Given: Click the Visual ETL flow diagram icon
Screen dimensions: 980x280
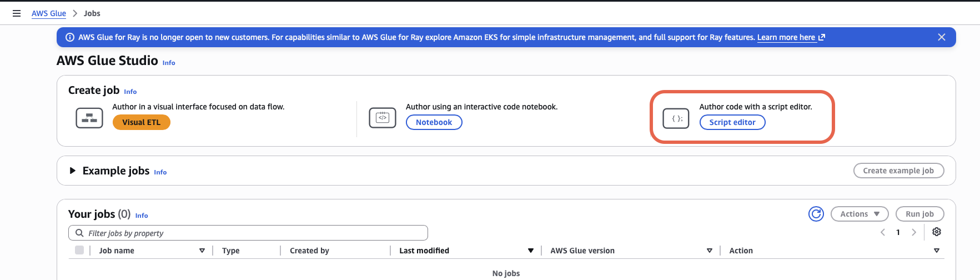Looking at the screenshot, I should (89, 118).
